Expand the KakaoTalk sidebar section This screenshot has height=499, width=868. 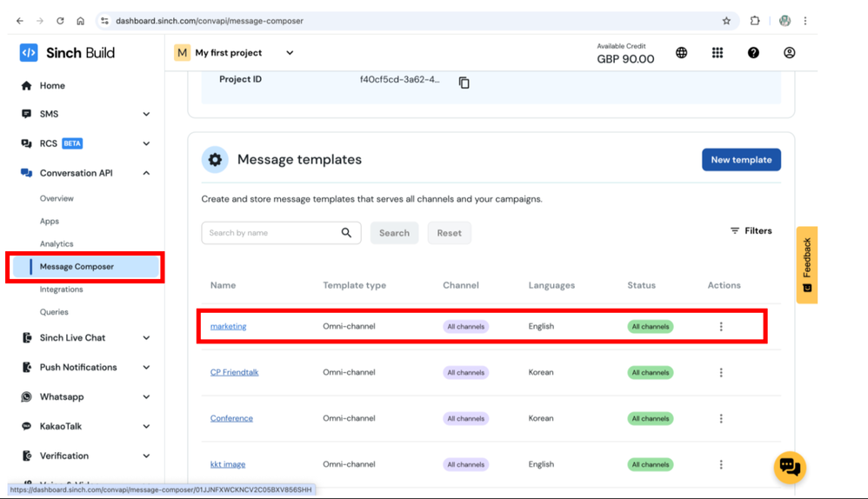146,426
